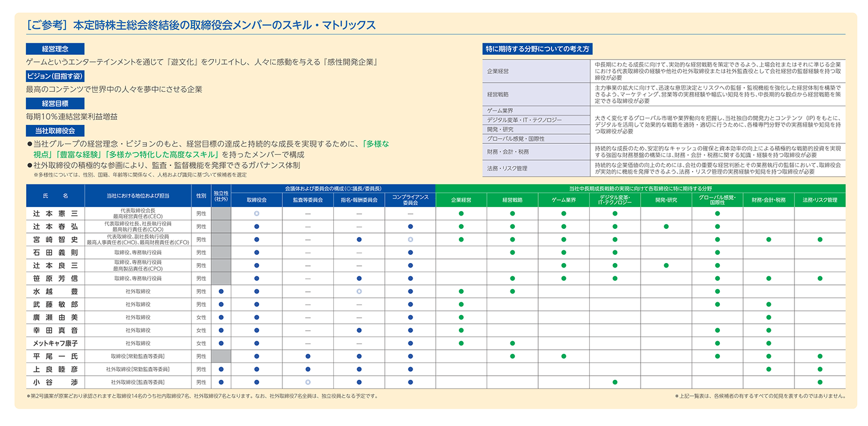This screenshot has width=868, height=426.
Task: Select 水越豊's blue 独立性 dot
Action: pos(221,291)
